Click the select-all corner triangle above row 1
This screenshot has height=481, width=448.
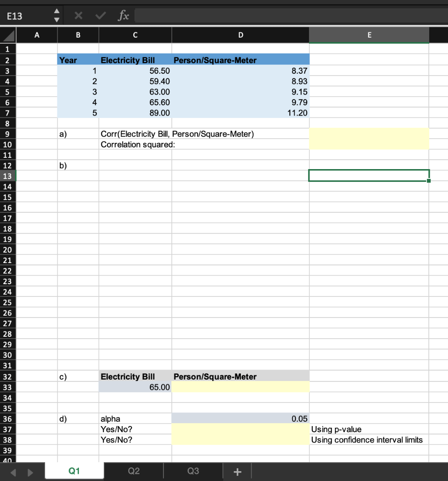coord(8,35)
